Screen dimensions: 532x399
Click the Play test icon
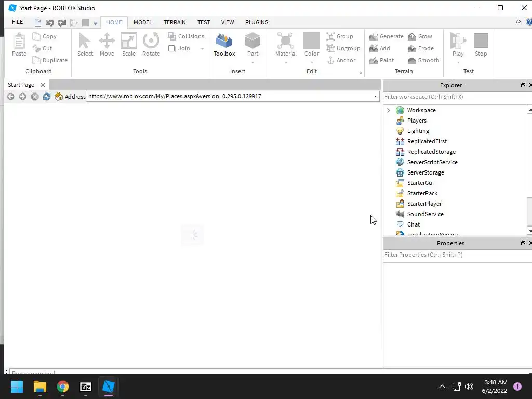point(458,41)
